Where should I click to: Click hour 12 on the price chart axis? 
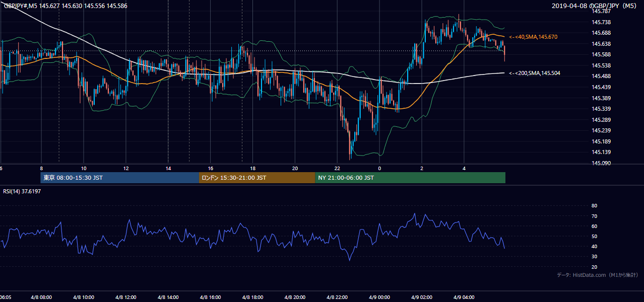(126, 169)
